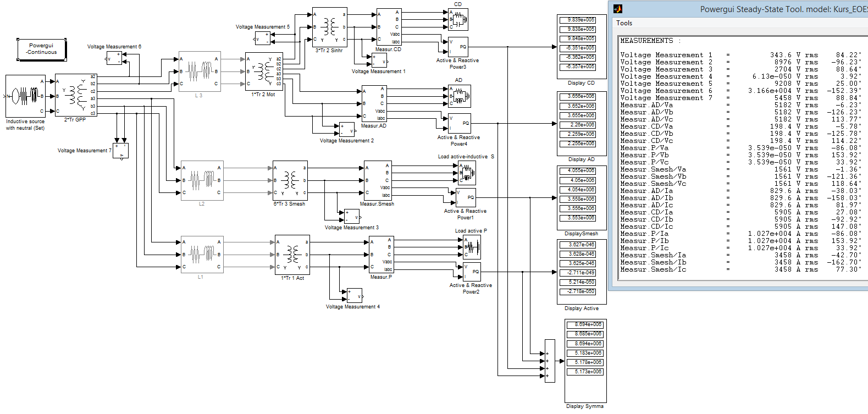Select the L2 line block
The width and height of the screenshot is (868, 414).
coord(202,180)
